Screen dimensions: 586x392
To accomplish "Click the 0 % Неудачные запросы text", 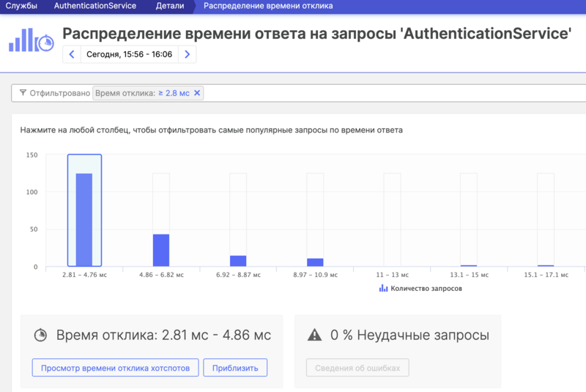I will pyautogui.click(x=409, y=335).
